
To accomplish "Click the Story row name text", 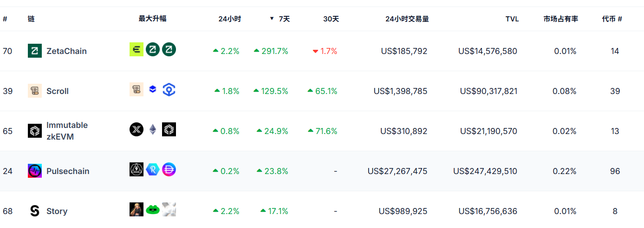I will click(57, 211).
